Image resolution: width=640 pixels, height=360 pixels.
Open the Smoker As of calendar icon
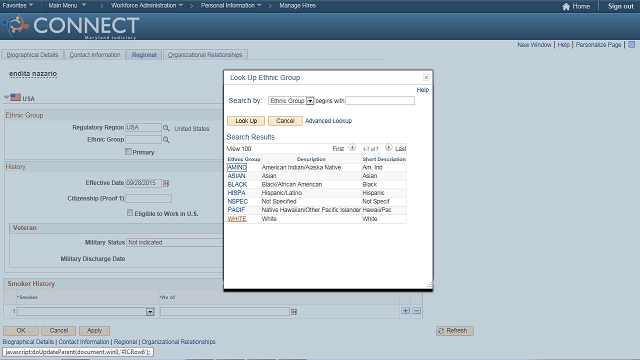point(294,312)
